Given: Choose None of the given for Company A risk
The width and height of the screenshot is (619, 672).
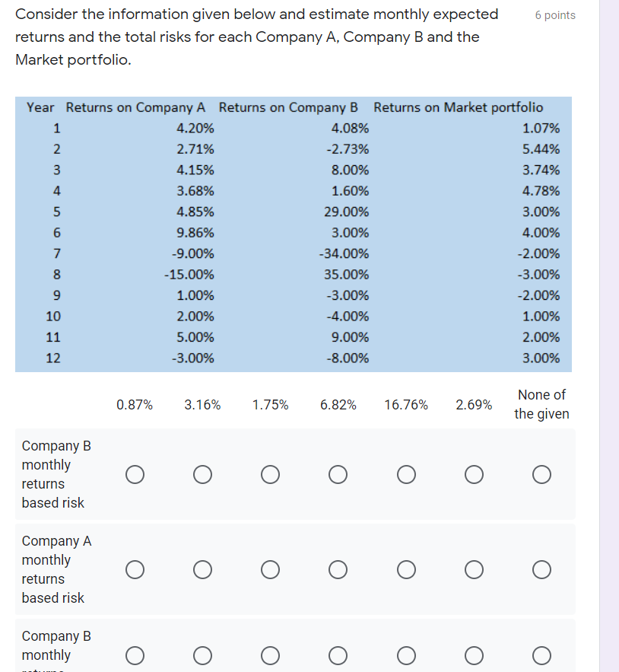Looking at the screenshot, I should click(x=541, y=569).
